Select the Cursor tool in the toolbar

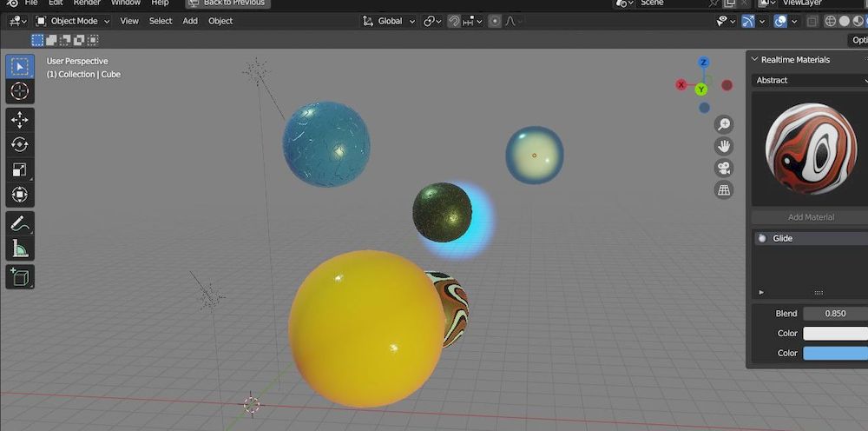click(20, 91)
